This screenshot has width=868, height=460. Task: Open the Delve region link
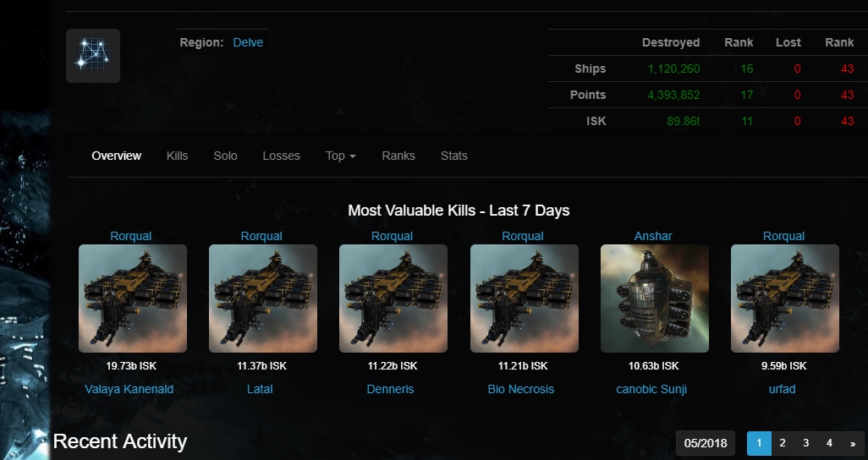(248, 42)
